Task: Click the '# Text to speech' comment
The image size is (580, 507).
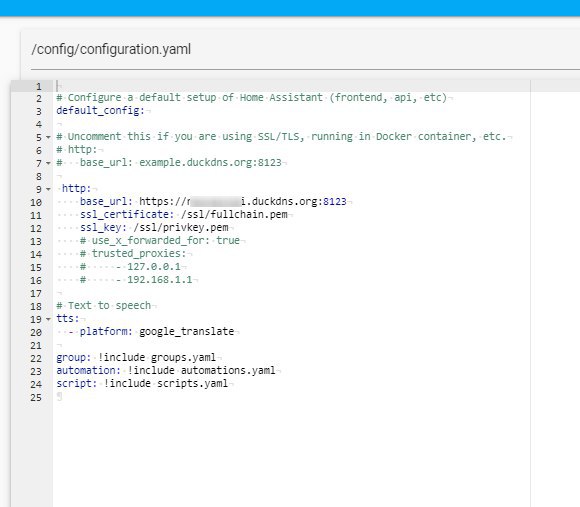Action: point(104,305)
